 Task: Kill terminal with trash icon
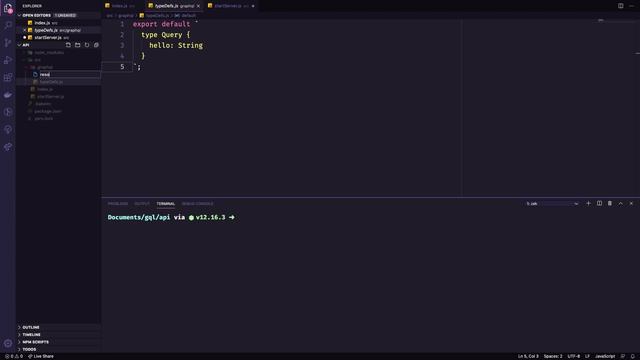point(610,203)
